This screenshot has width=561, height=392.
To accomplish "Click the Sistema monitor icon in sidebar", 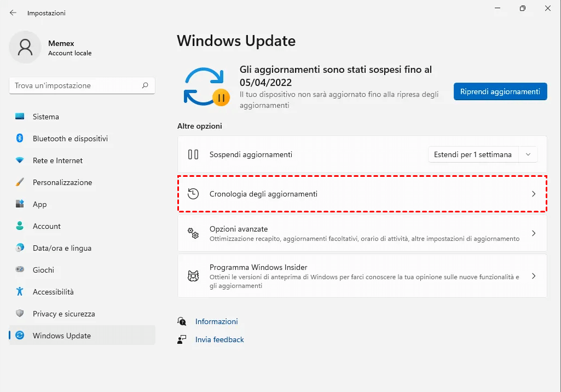I will tap(20, 117).
